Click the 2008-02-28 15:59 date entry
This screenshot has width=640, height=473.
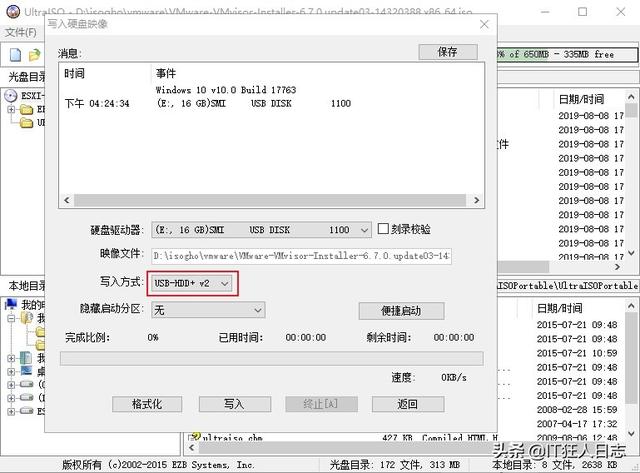[x=577, y=409]
